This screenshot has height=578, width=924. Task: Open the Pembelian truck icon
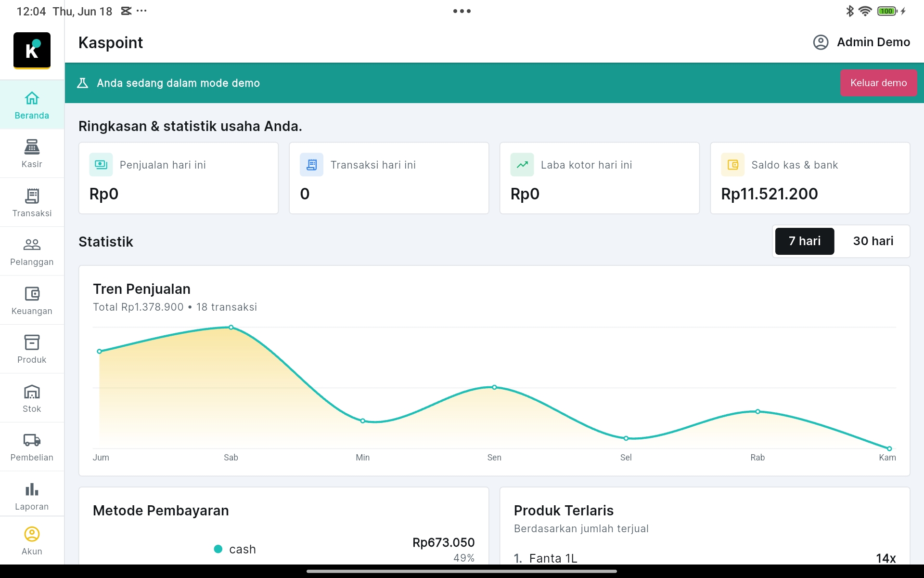click(x=32, y=440)
